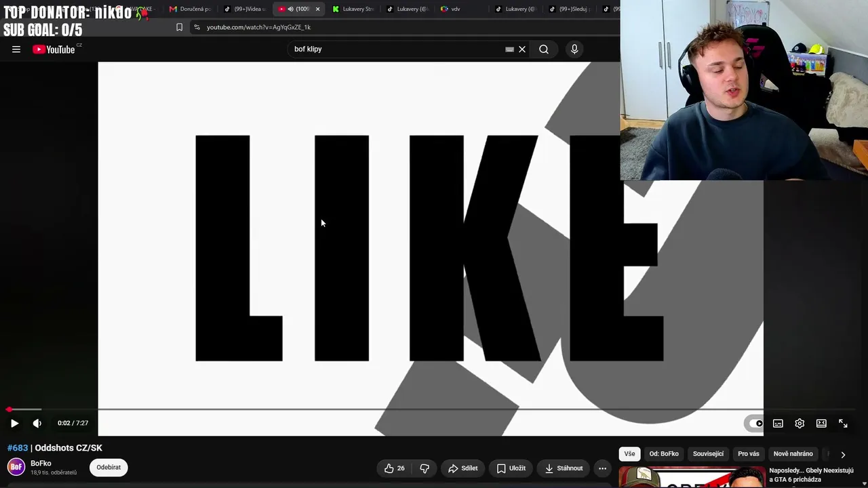Open the YouTube guide hamburger menu

coord(16,49)
